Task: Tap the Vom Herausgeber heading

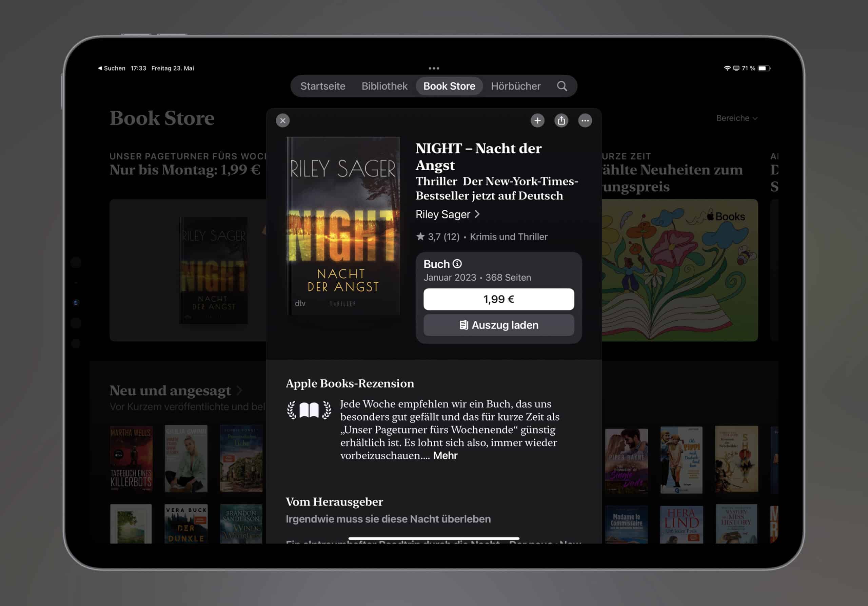Action: [334, 502]
